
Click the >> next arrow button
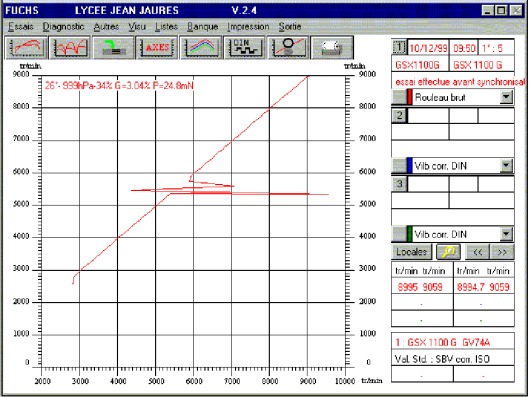[502, 252]
